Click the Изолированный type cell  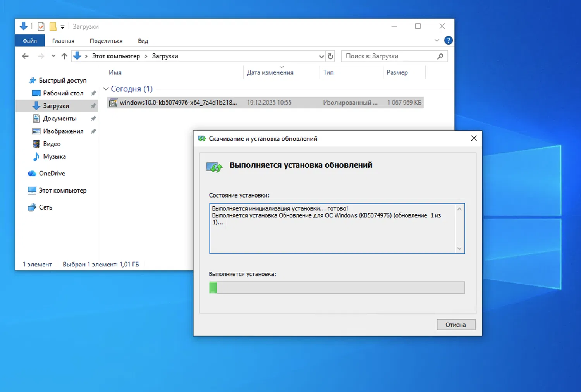[x=350, y=103]
